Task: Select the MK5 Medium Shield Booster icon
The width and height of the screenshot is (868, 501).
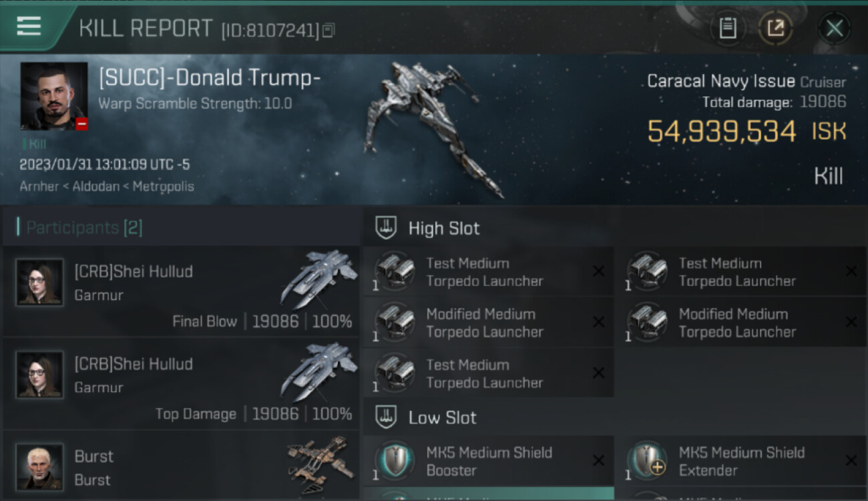Action: pos(394,461)
